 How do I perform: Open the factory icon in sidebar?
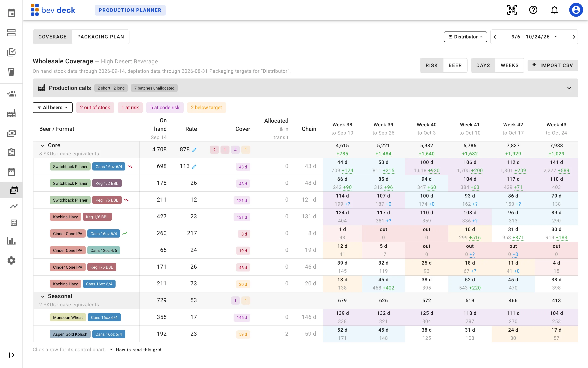click(11, 113)
